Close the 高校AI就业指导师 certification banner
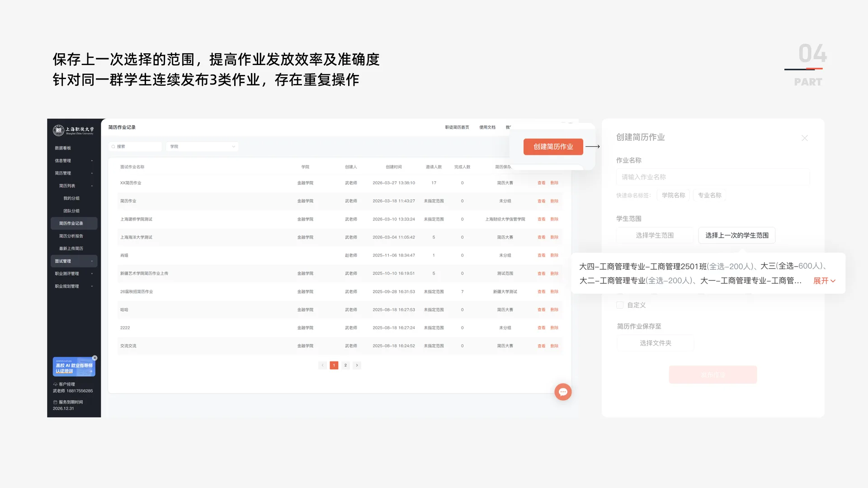Image resolution: width=868 pixels, height=488 pixels. pos(95,358)
